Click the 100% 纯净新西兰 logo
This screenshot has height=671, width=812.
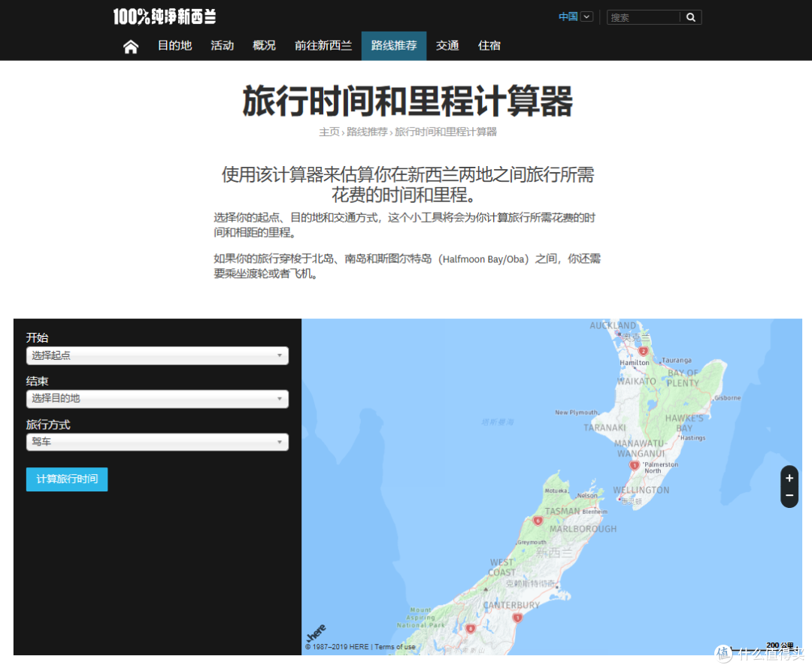[165, 17]
